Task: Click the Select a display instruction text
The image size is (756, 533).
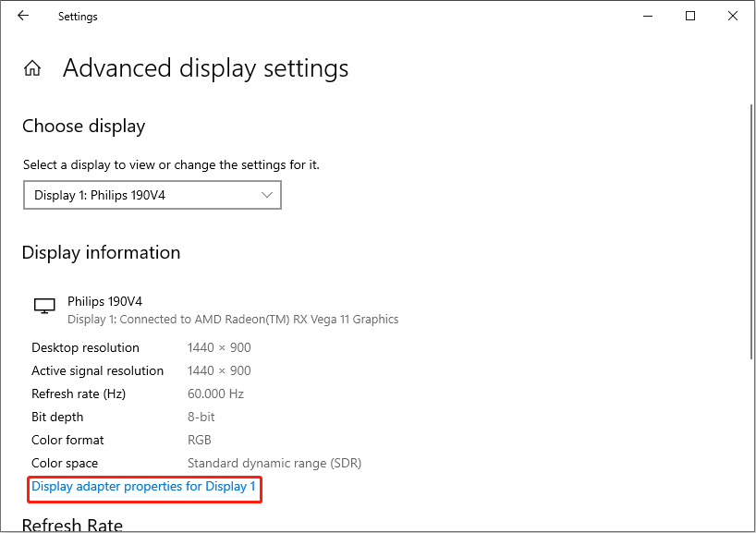Action: [x=171, y=164]
